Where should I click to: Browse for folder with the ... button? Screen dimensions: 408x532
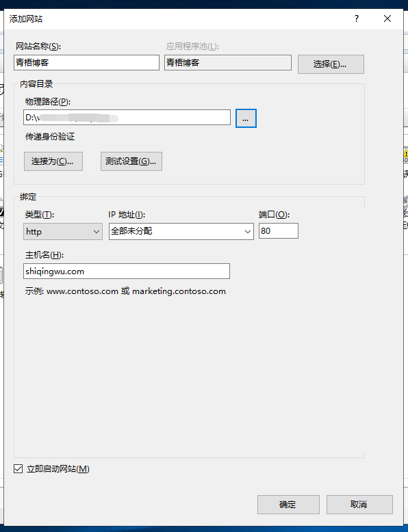246,118
